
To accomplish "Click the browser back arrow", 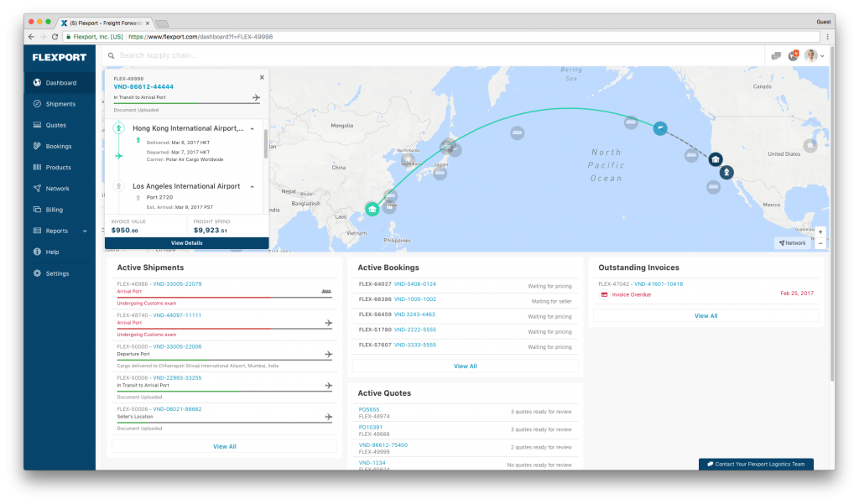I will [31, 37].
